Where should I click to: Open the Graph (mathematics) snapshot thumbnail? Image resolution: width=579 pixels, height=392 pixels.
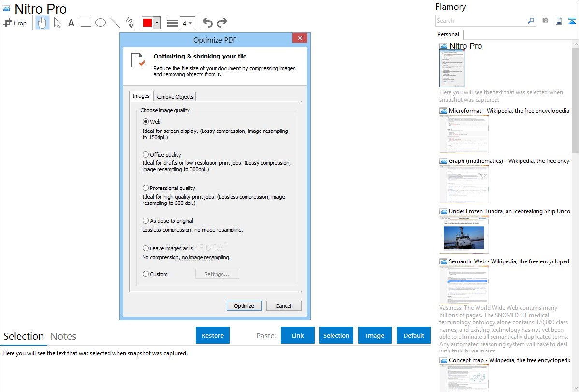tap(464, 184)
